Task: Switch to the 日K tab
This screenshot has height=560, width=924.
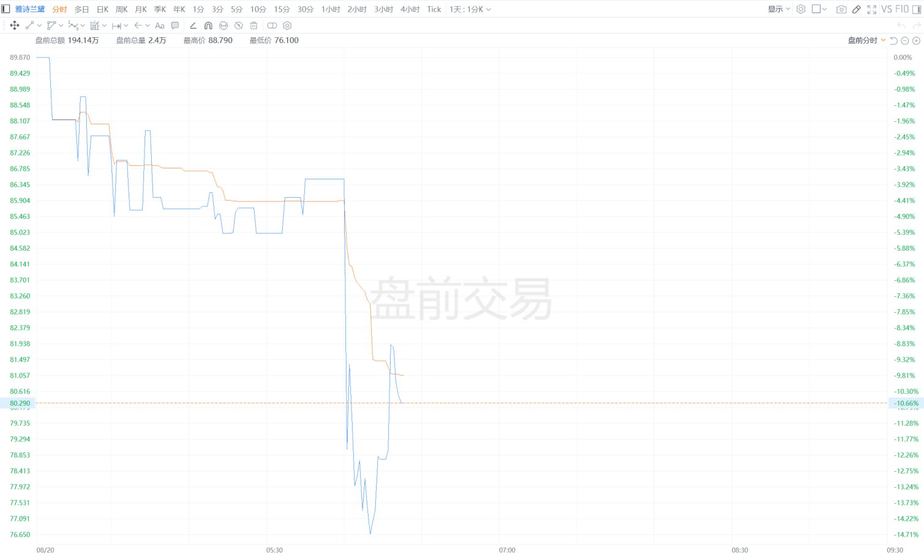Action: point(103,9)
